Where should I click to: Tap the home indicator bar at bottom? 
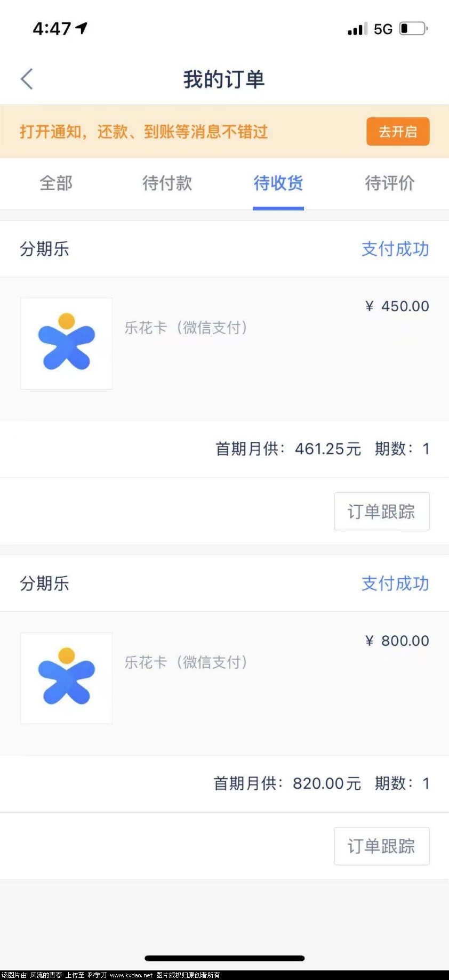click(224, 958)
